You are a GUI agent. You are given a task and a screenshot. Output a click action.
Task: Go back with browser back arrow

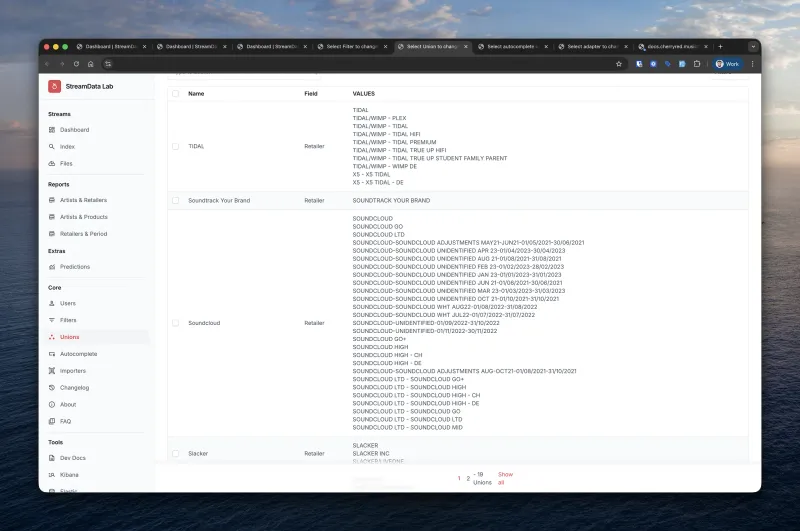pos(47,64)
